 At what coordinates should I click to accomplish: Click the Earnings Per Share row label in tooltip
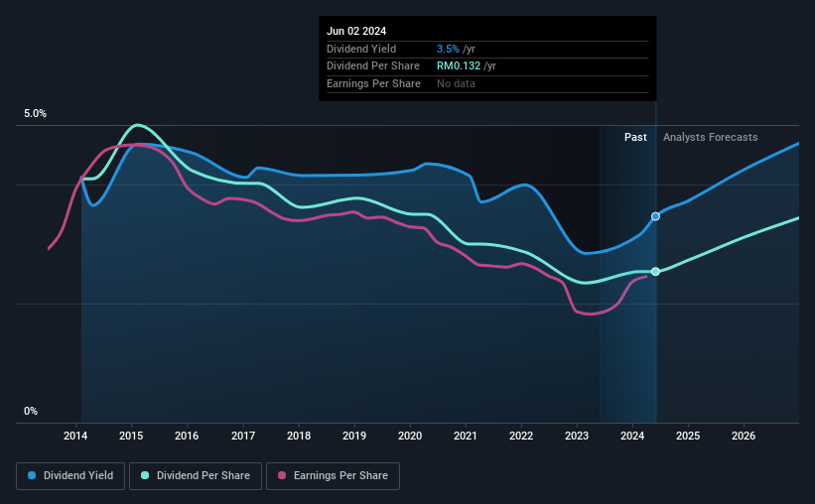pos(373,83)
